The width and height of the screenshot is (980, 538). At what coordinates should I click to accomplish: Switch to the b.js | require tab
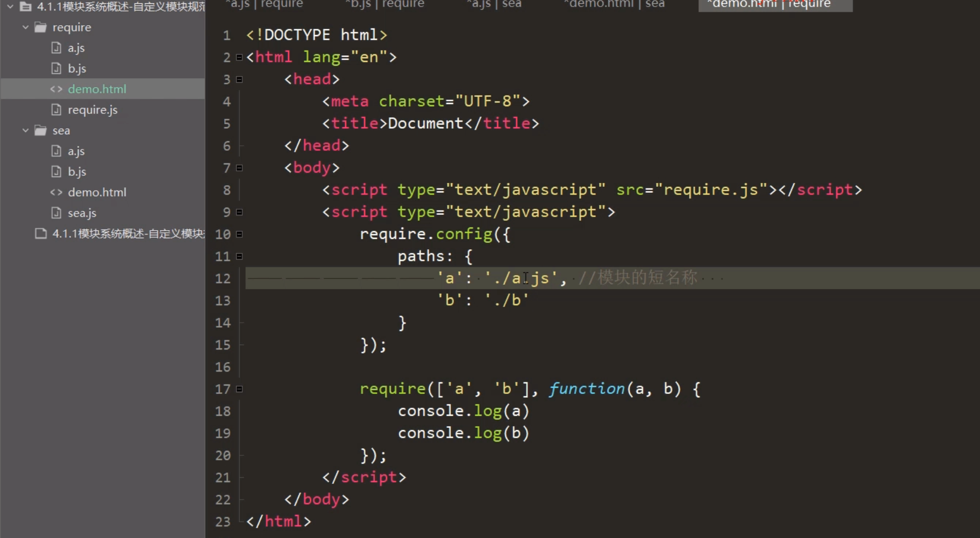(386, 4)
